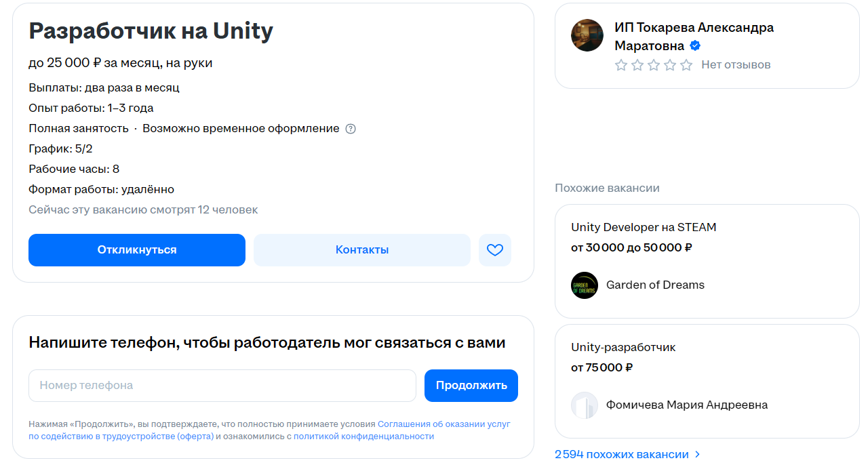Screen dimensions: 868x467
Task: Open the Unity-разработчик vacancy title
Action: [623, 347]
